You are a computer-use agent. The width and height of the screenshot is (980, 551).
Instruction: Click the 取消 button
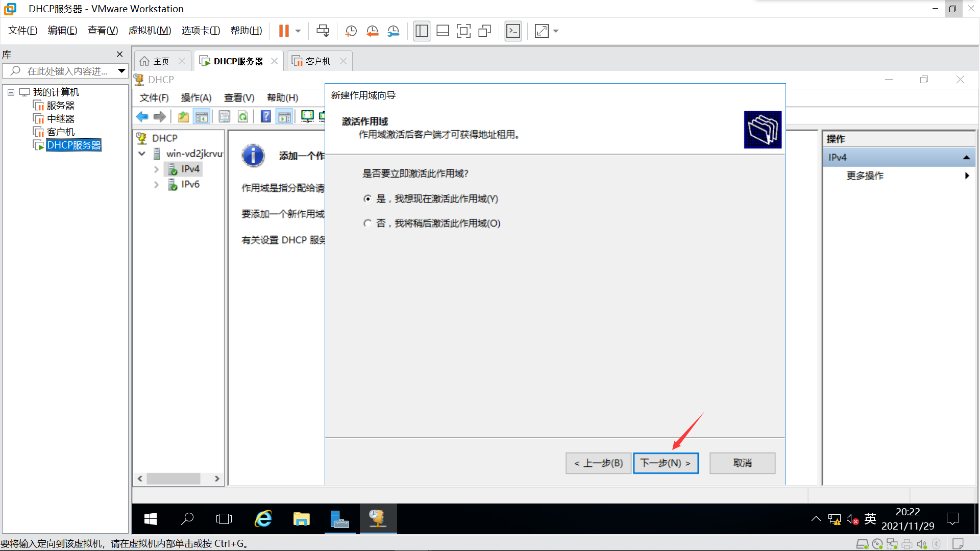tap(742, 463)
